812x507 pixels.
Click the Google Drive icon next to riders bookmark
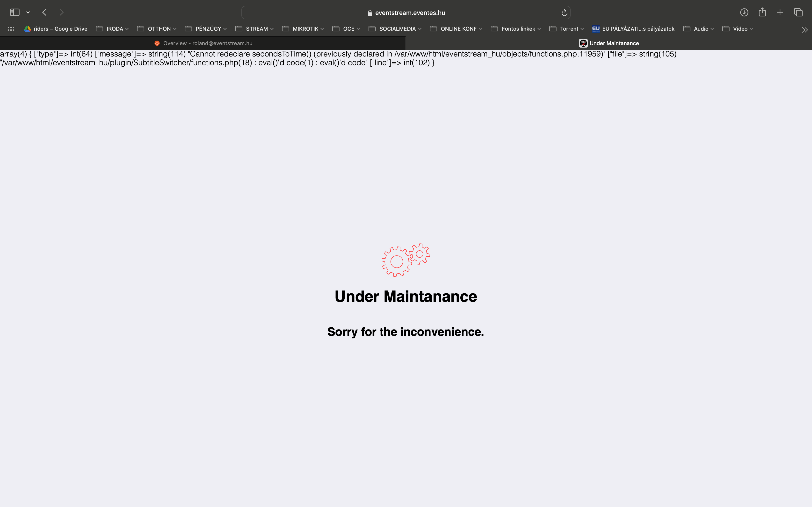pos(28,29)
